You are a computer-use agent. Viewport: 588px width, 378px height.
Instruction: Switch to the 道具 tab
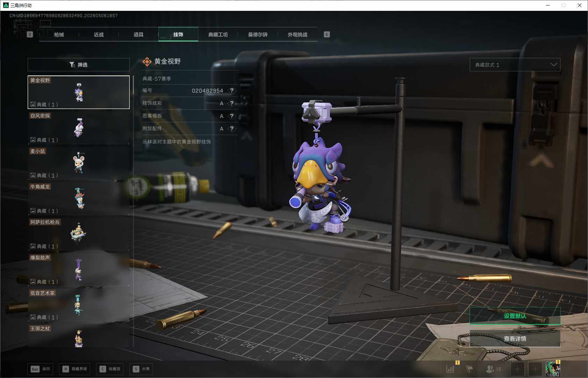click(138, 35)
